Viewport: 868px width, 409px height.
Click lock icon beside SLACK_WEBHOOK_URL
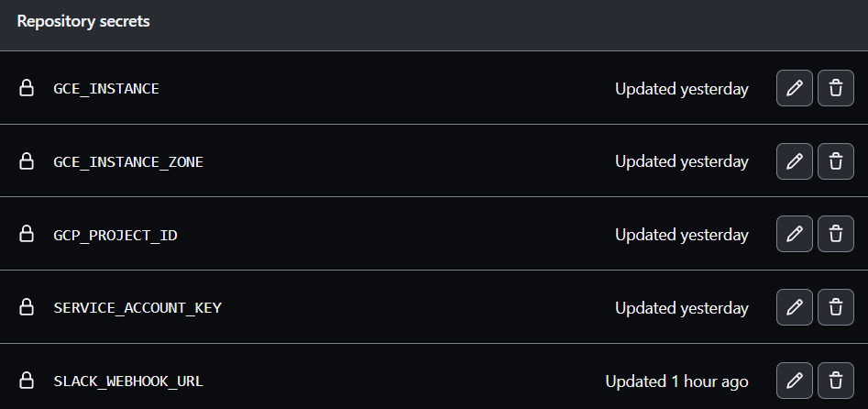27,381
